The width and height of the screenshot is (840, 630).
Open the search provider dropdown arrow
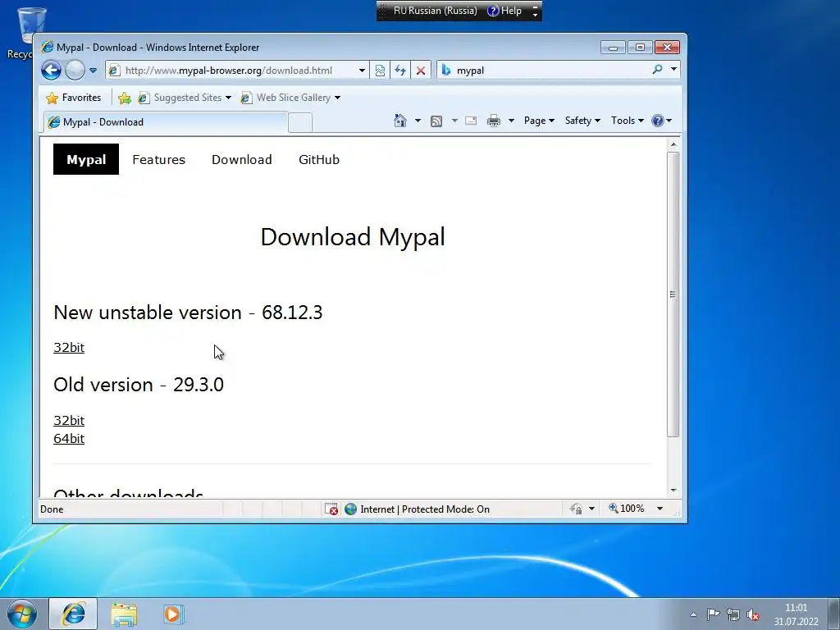click(x=673, y=70)
